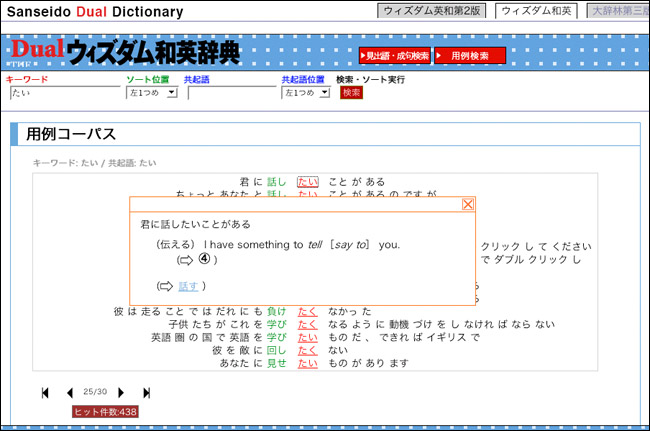Click the ヒット件数:438 label
Viewport: 650px width, 431px height.
pyautogui.click(x=105, y=412)
